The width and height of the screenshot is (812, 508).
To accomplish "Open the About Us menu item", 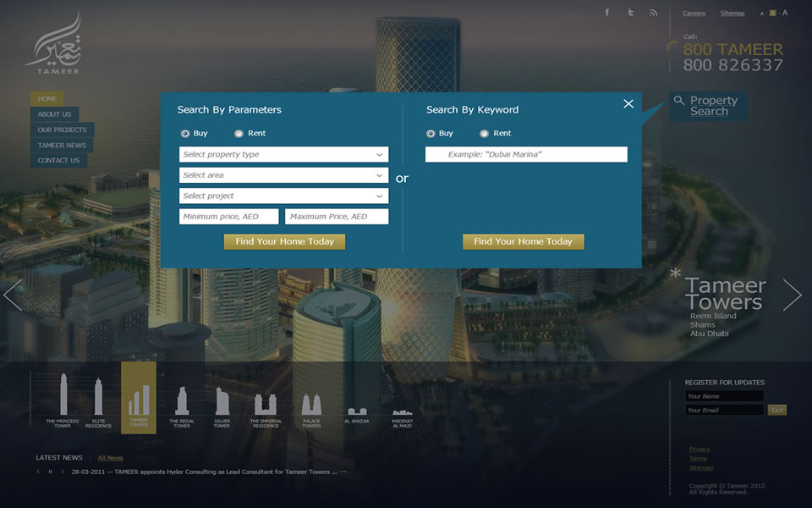I will click(x=54, y=114).
